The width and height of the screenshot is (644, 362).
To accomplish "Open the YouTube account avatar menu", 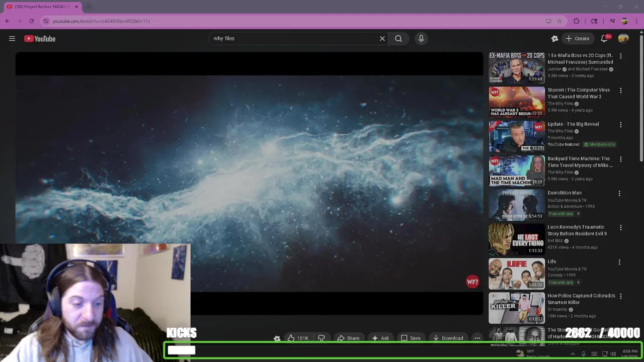I will tap(623, 39).
